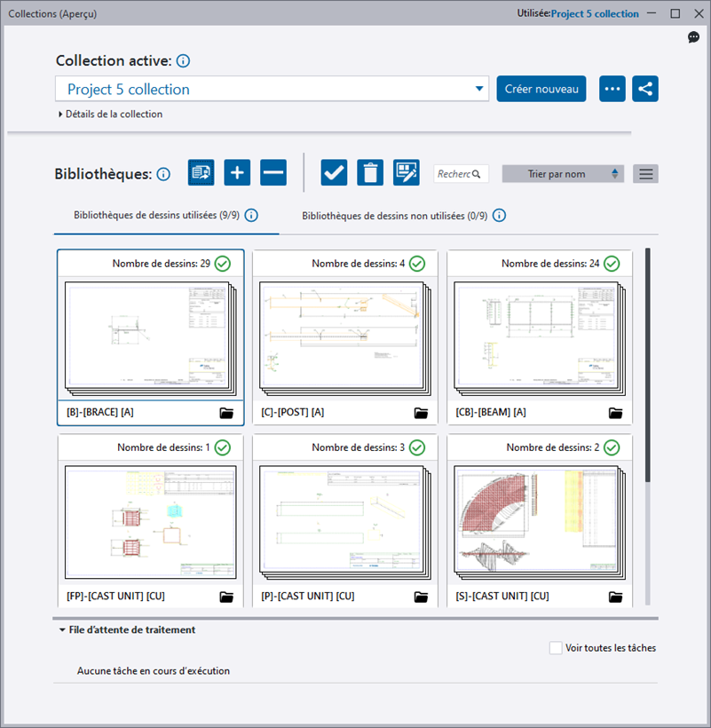Image resolution: width=711 pixels, height=728 pixels.
Task: Open folder for [CB]-[BEAM] [A]
Action: [615, 413]
